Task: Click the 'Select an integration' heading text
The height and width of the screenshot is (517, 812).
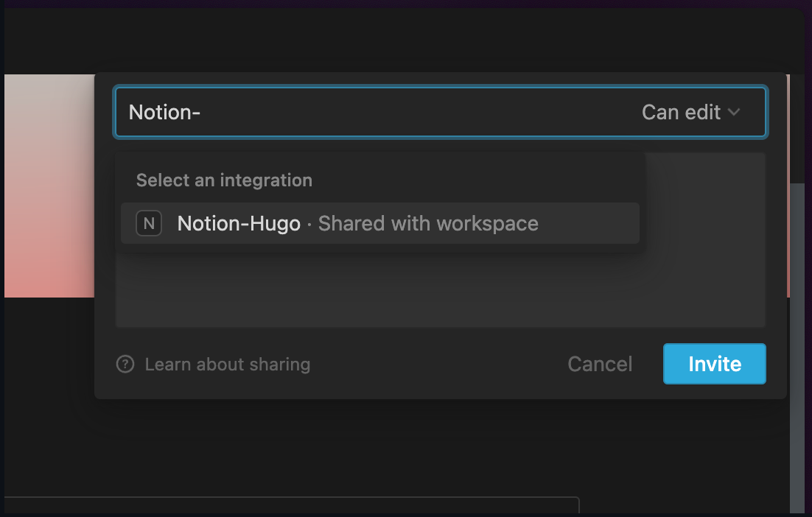Action: (x=224, y=180)
